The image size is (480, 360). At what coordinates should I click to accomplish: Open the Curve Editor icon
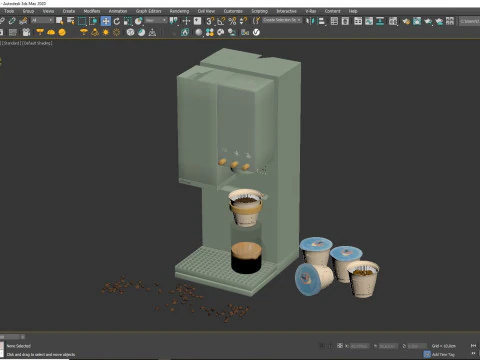pos(369,21)
